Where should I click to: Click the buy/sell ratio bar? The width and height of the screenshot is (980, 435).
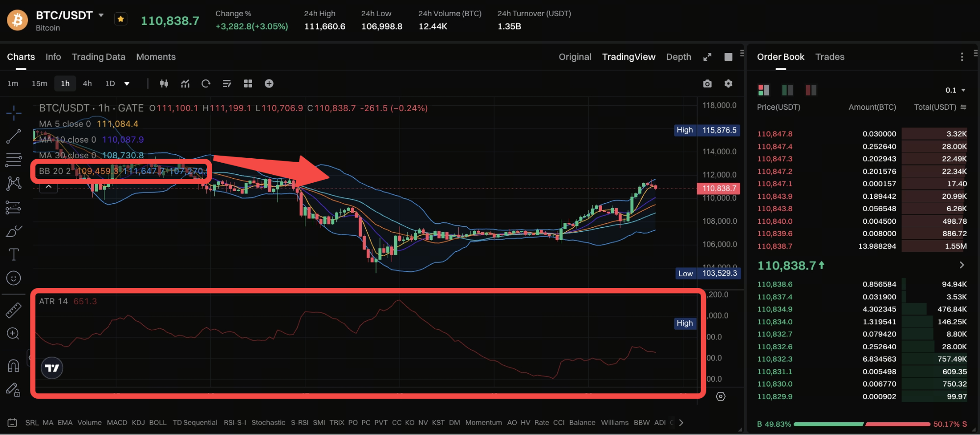tap(862, 424)
